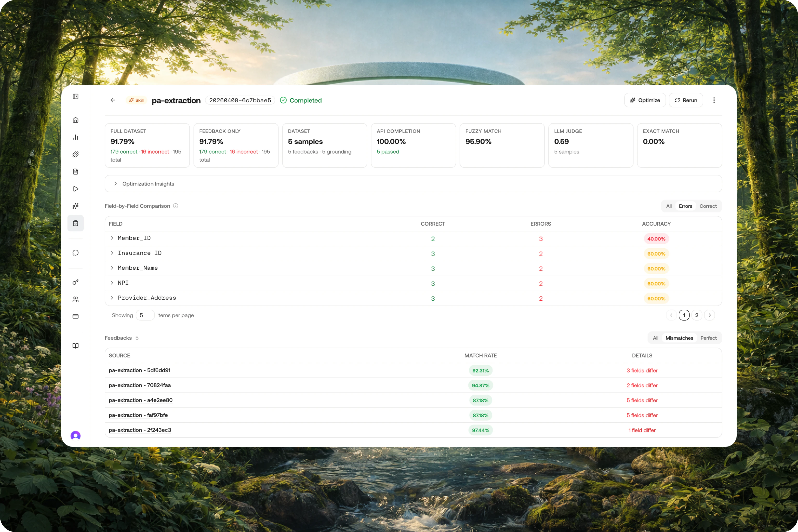798x532 pixels.
Task: Click the back arrow next to Skill
Action: pos(113,100)
